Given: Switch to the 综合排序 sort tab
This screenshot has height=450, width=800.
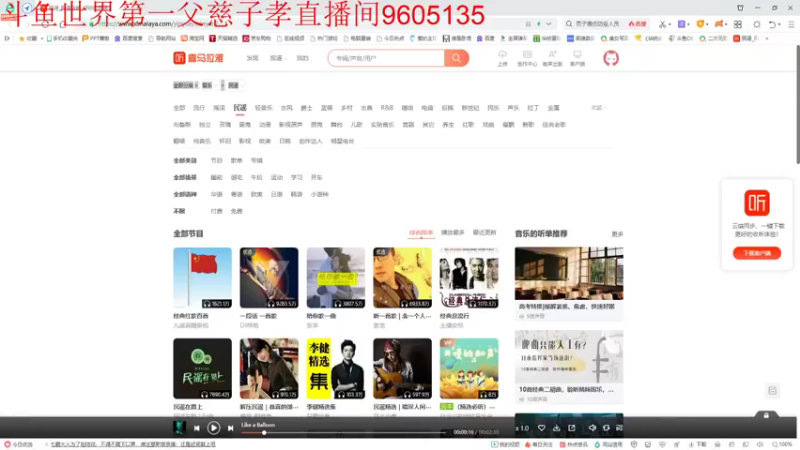Looking at the screenshot, I should pyautogui.click(x=421, y=233).
